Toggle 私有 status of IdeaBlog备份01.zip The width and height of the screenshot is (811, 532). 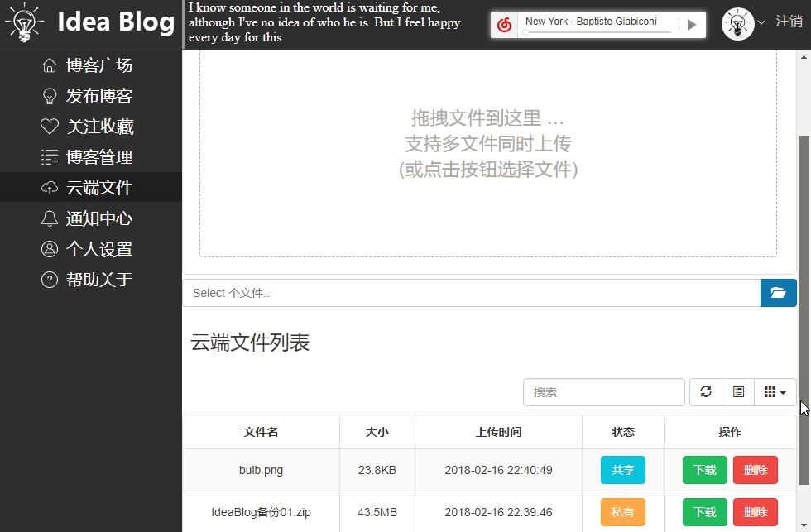coord(622,512)
